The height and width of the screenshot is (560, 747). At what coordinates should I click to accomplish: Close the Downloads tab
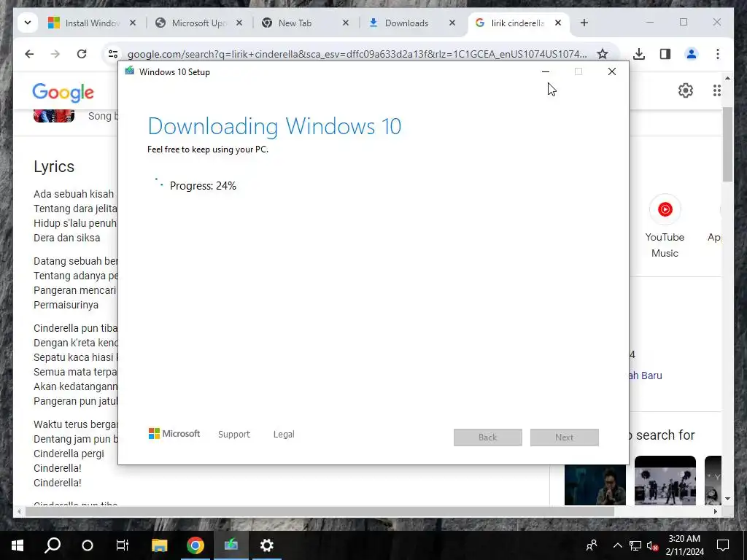coord(452,23)
